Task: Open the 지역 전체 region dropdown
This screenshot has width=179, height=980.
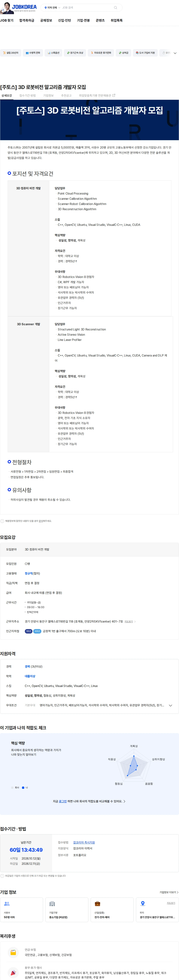Action: tap(52, 8)
